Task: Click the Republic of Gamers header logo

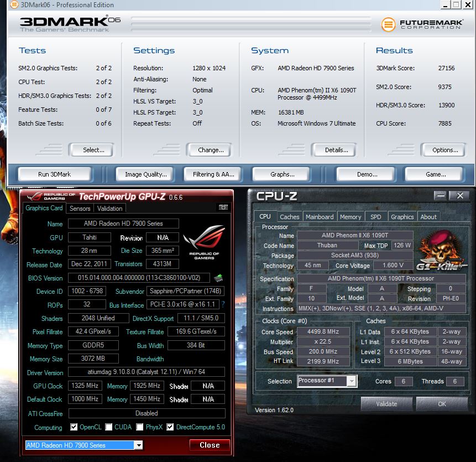Action: point(51,196)
